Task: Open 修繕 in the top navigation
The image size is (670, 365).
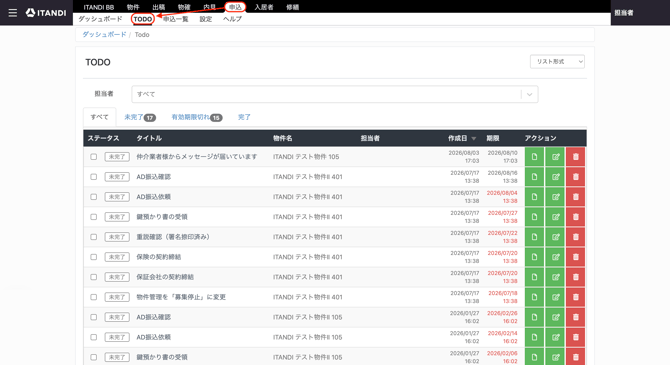Action: (x=292, y=7)
